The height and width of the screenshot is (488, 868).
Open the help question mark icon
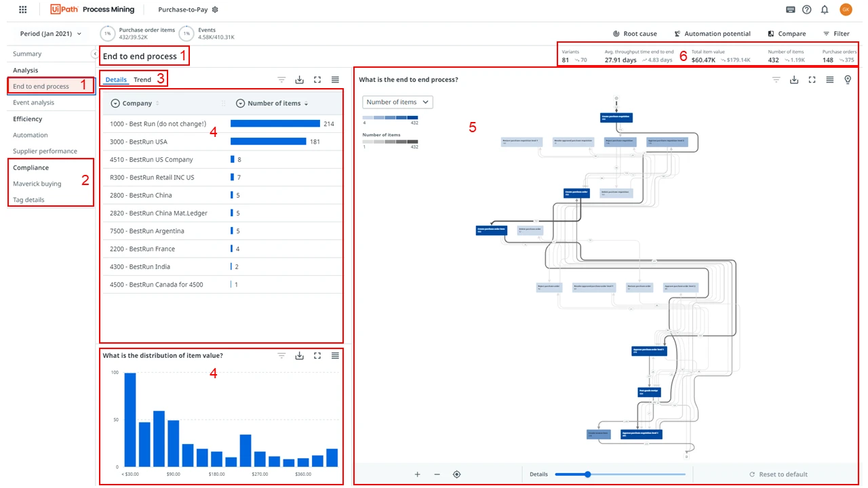click(807, 9)
